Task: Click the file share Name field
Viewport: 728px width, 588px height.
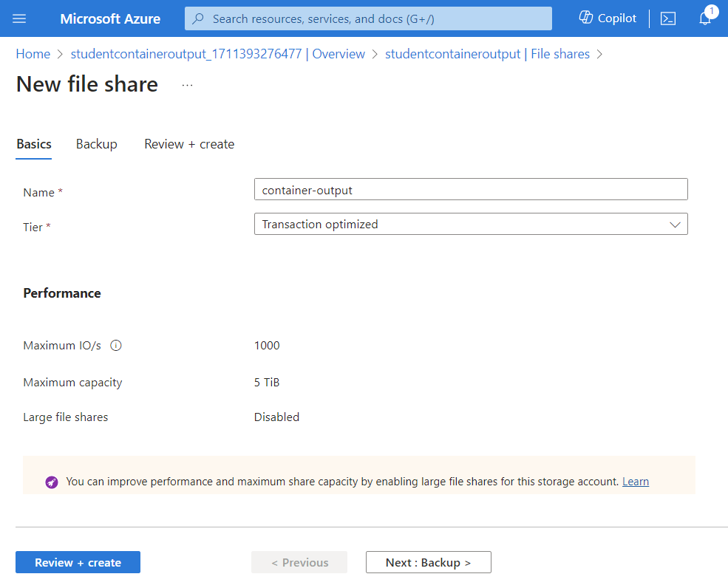Action: [x=471, y=190]
